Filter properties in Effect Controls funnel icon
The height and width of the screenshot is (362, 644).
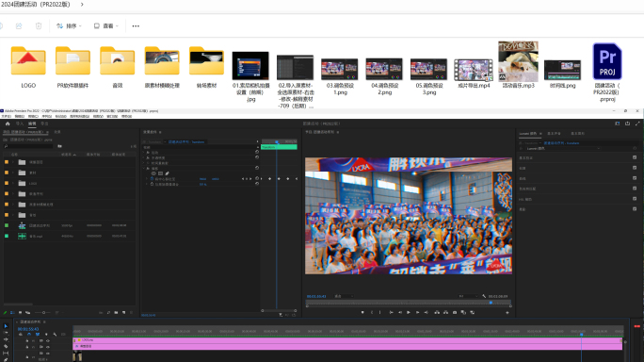pos(281,315)
